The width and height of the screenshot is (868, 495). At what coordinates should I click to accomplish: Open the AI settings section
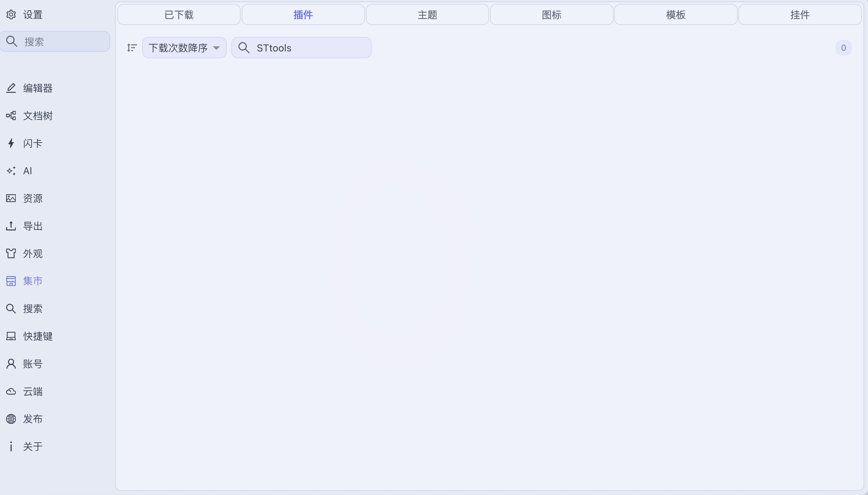[x=27, y=171]
